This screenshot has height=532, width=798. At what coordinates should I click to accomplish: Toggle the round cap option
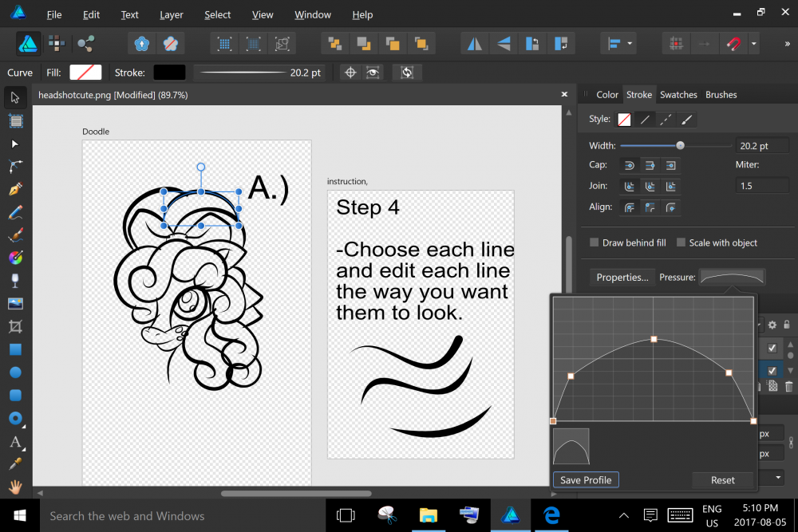(x=629, y=164)
